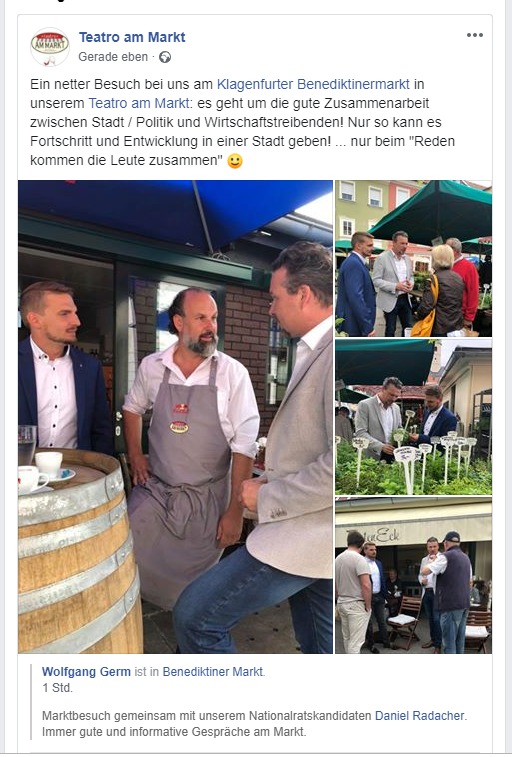Click the Gerade eben timestamp

pyautogui.click(x=113, y=57)
